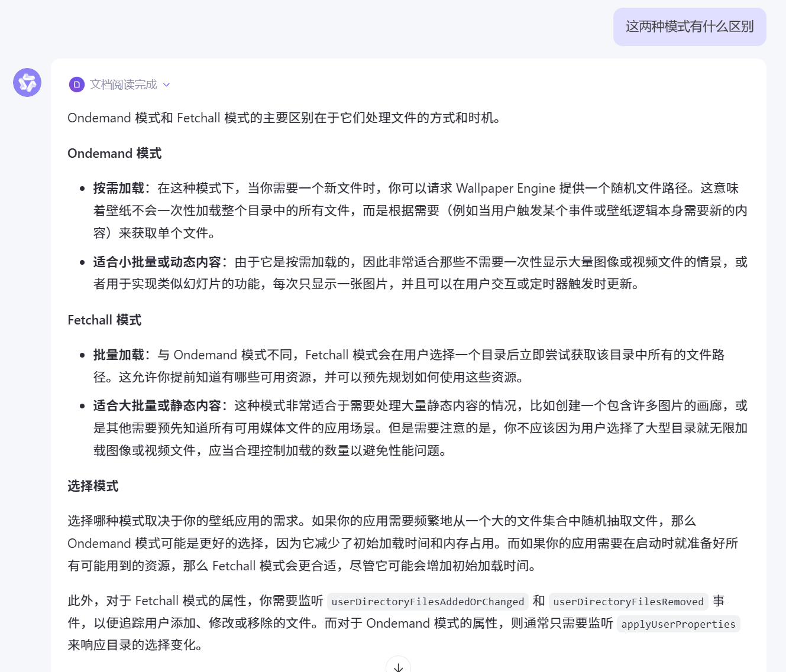The height and width of the screenshot is (672, 786).
Task: Click the Fetchall 模式 section heading
Action: click(x=104, y=320)
